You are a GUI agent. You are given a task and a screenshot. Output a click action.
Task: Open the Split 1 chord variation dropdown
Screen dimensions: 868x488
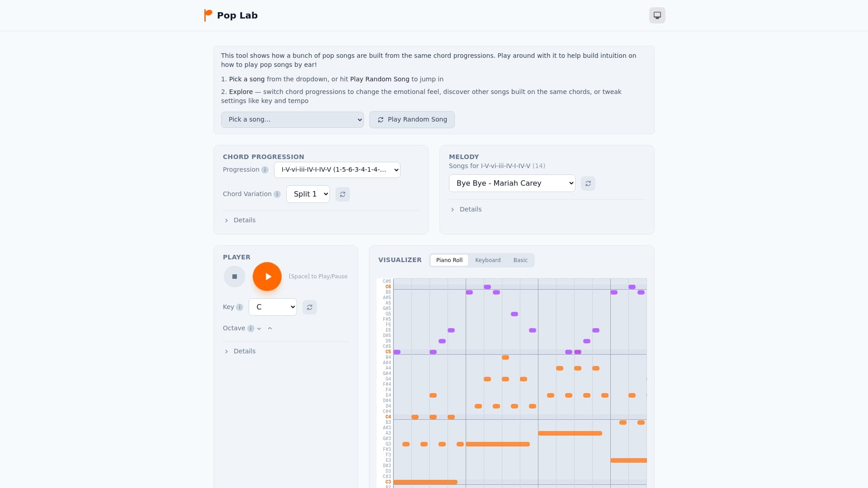(x=308, y=194)
